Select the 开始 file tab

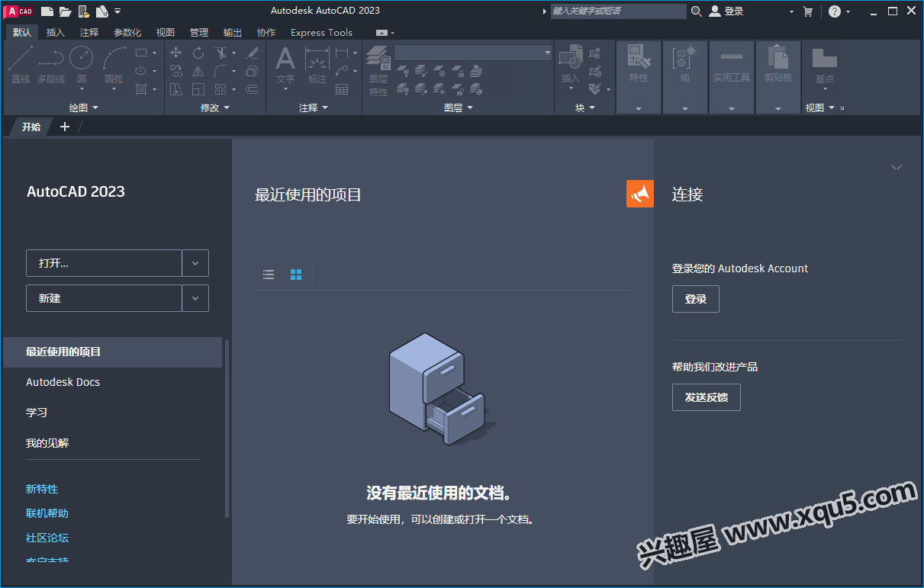pos(31,127)
